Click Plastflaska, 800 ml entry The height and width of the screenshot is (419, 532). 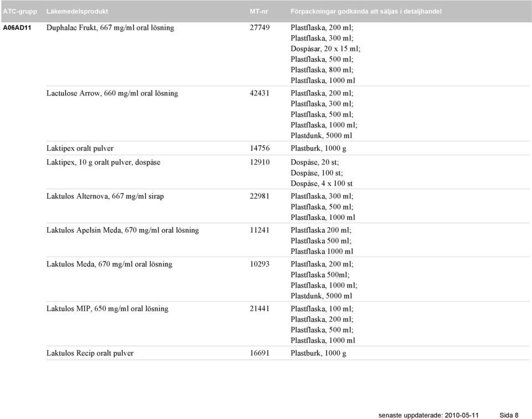[x=321, y=70]
